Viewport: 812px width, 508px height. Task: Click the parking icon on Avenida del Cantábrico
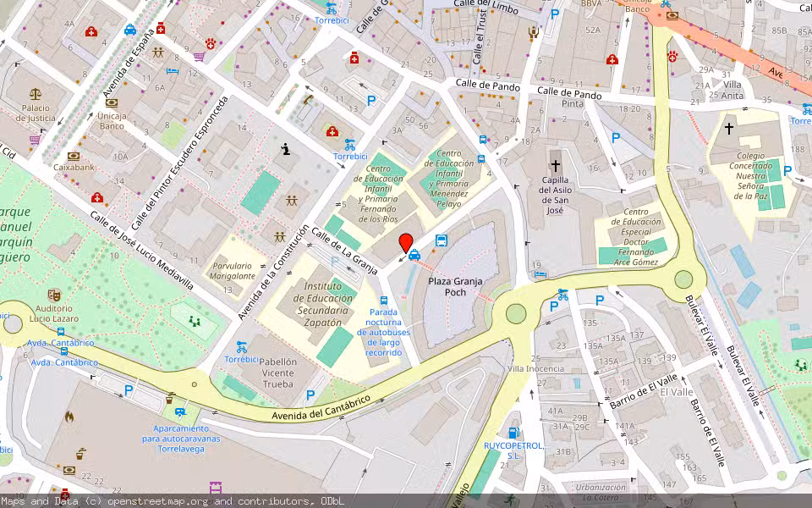(310, 395)
